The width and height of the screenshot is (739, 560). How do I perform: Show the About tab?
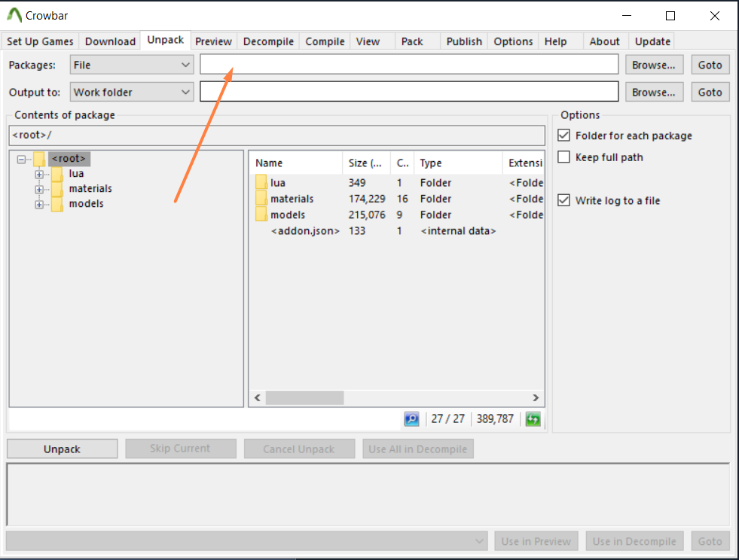pyautogui.click(x=605, y=41)
